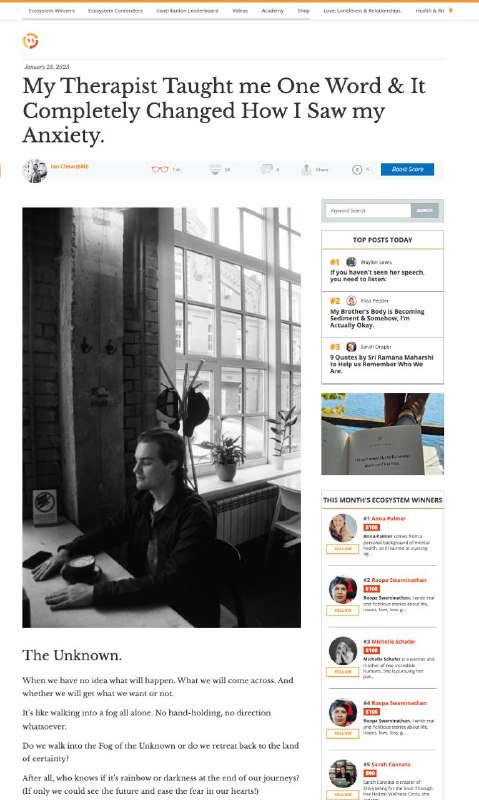Focus the Keyword Search input field
Screen dimensions: 479x800
pos(368,210)
